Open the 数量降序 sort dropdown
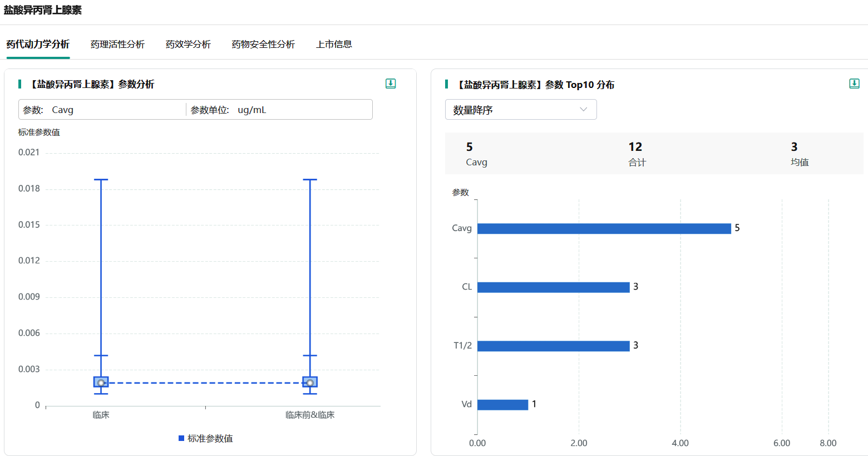 point(520,110)
